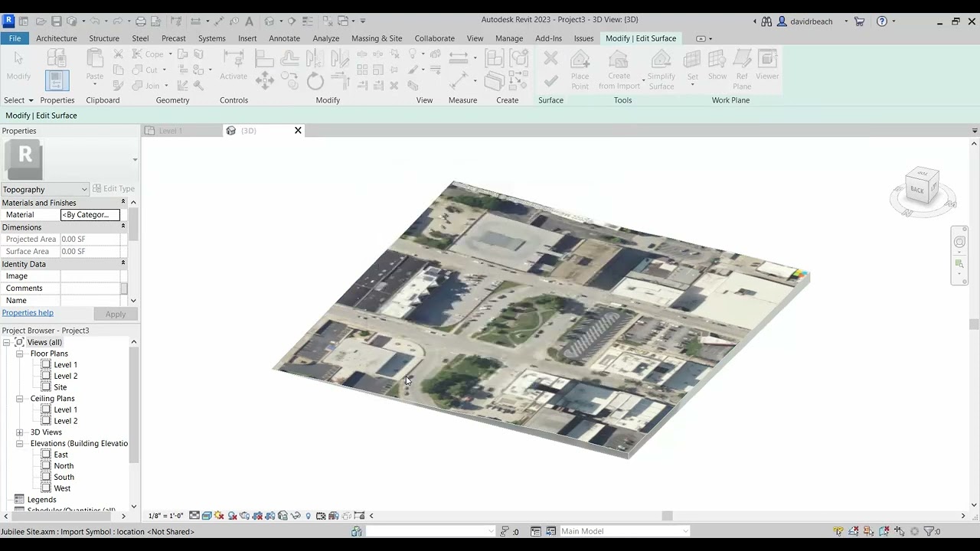Viewport: 980px width, 551px height.
Task: Switch to the Structure ribbon tab
Action: pyautogui.click(x=104, y=38)
